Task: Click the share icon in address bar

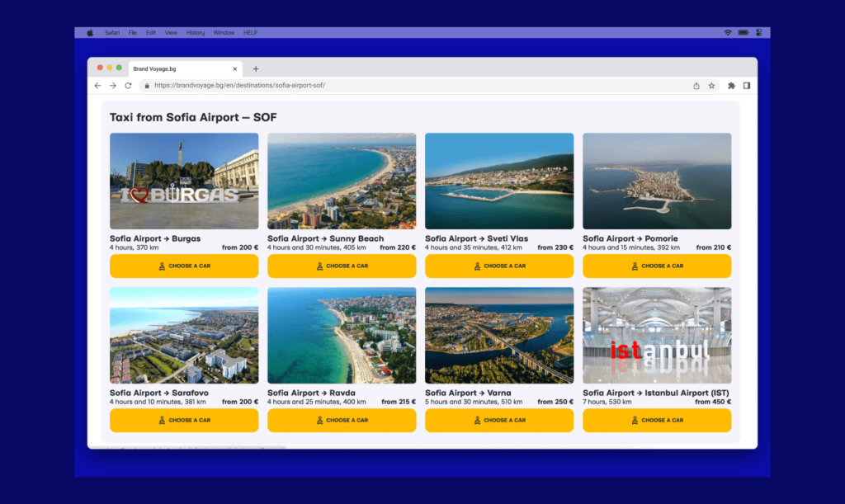Action: point(696,85)
